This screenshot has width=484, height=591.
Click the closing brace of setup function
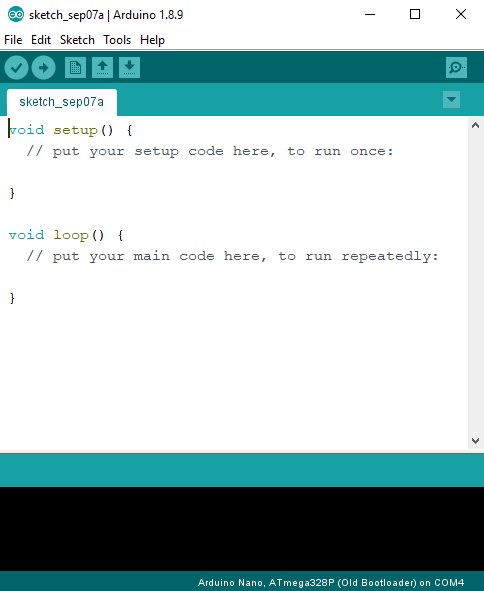12,193
